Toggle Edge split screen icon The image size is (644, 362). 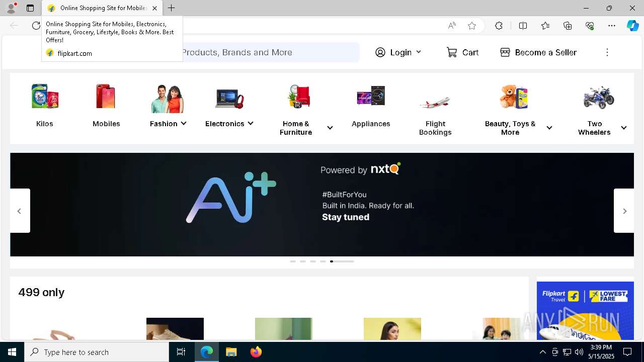click(x=523, y=26)
